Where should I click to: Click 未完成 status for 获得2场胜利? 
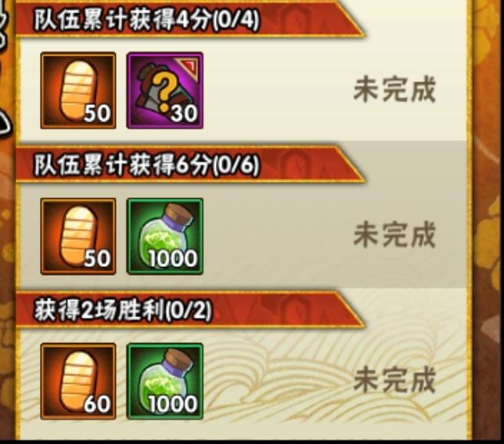pyautogui.click(x=394, y=381)
